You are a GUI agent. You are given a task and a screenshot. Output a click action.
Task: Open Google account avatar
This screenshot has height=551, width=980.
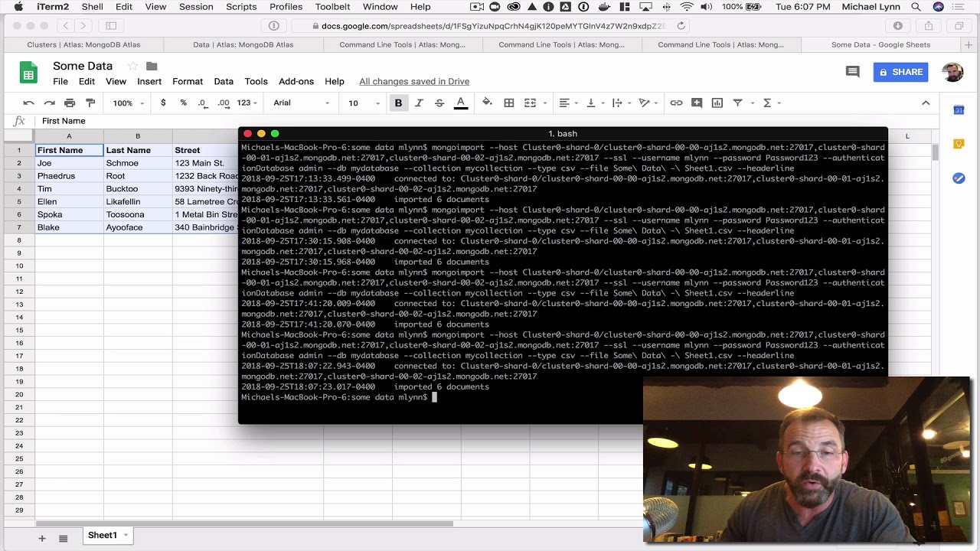click(x=952, y=72)
